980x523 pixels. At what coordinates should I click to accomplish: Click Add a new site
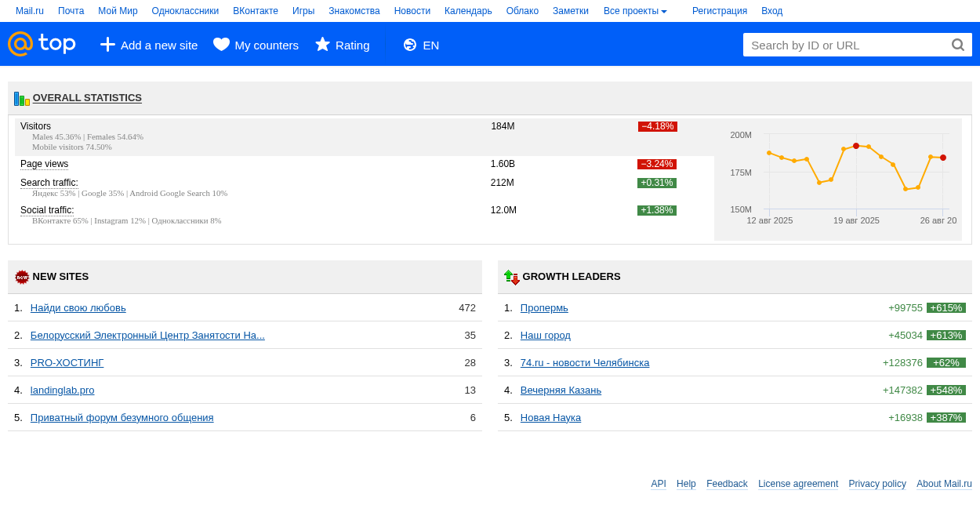click(x=159, y=45)
